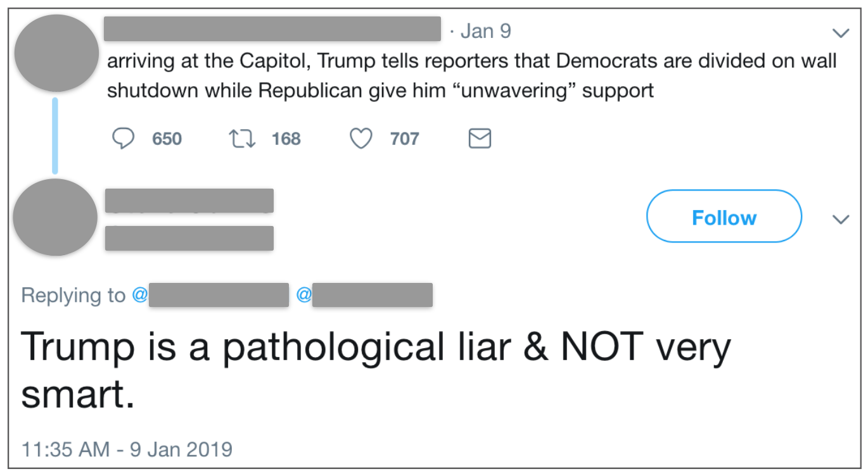
Task: Open the chevron menu beside the Follow button
Action: [x=841, y=219]
